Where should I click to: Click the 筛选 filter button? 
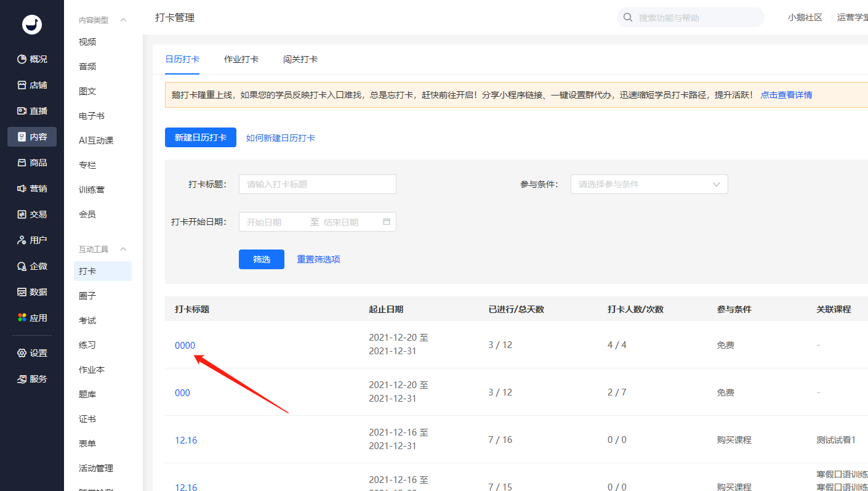click(262, 259)
